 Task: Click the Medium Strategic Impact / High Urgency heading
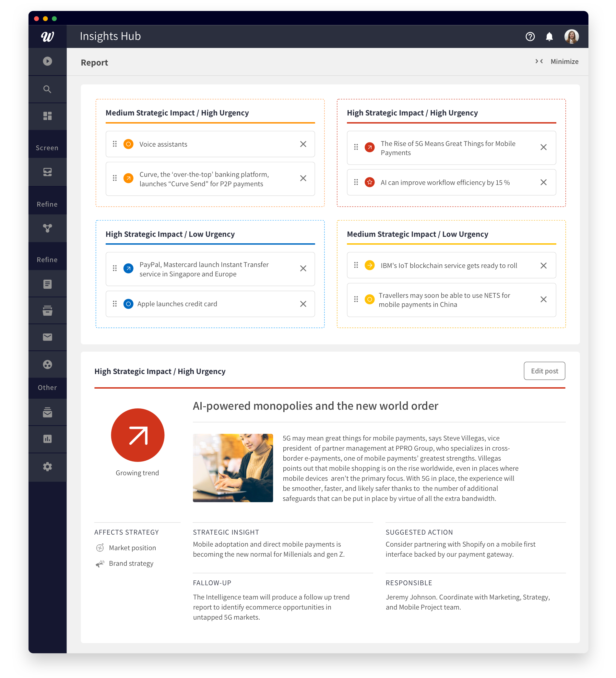177,113
